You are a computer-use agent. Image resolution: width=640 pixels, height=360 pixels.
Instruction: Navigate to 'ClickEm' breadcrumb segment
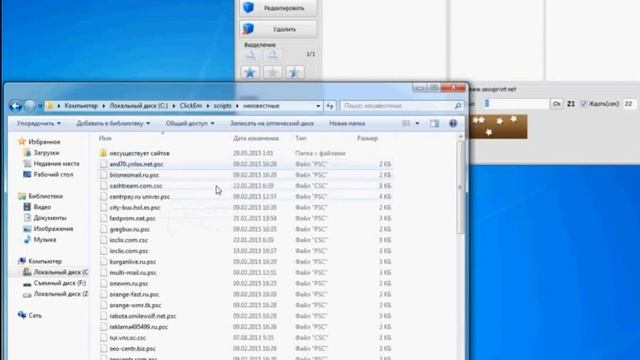click(x=191, y=106)
